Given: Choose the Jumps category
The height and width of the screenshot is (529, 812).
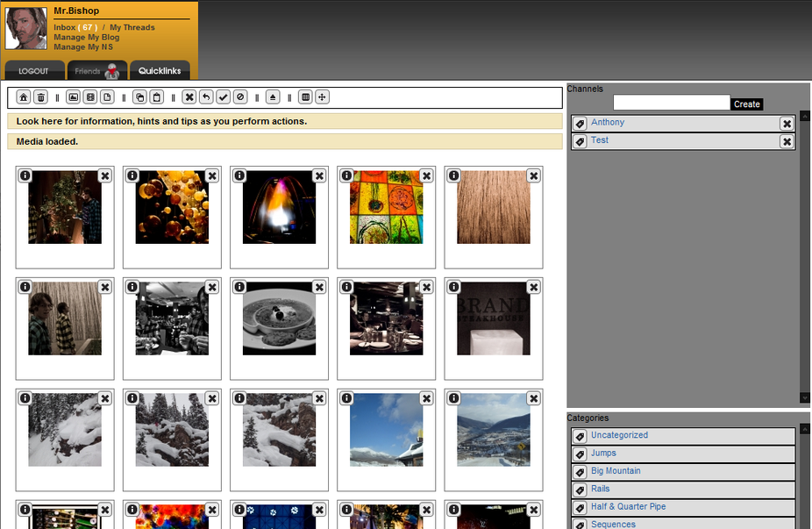Looking at the screenshot, I should click(x=604, y=453).
